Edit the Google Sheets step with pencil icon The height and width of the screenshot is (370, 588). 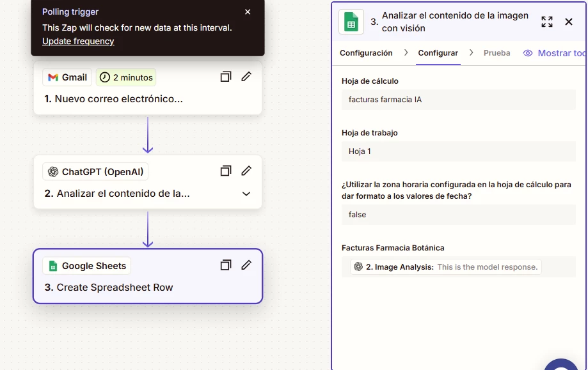[x=246, y=265]
